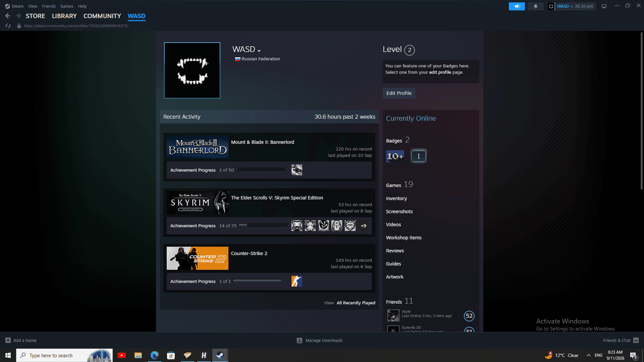Open friend skyle's profile entry
This screenshot has height=362, width=644.
point(431,315)
